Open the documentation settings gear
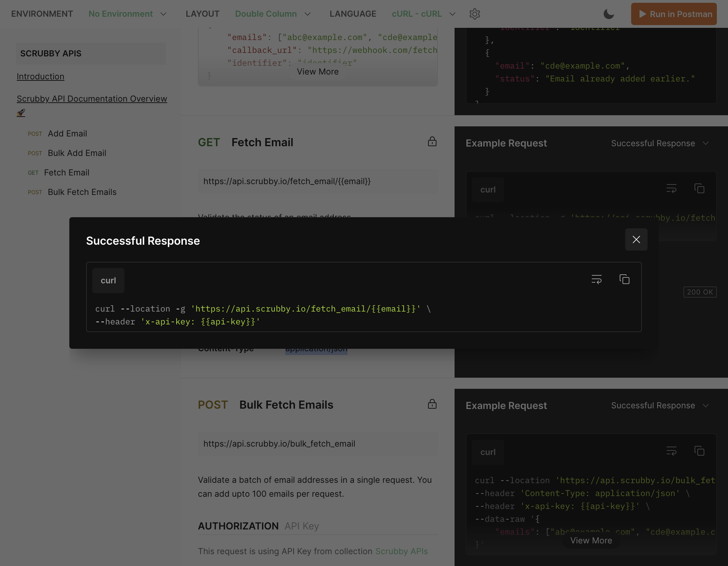The height and width of the screenshot is (566, 728). click(x=474, y=14)
